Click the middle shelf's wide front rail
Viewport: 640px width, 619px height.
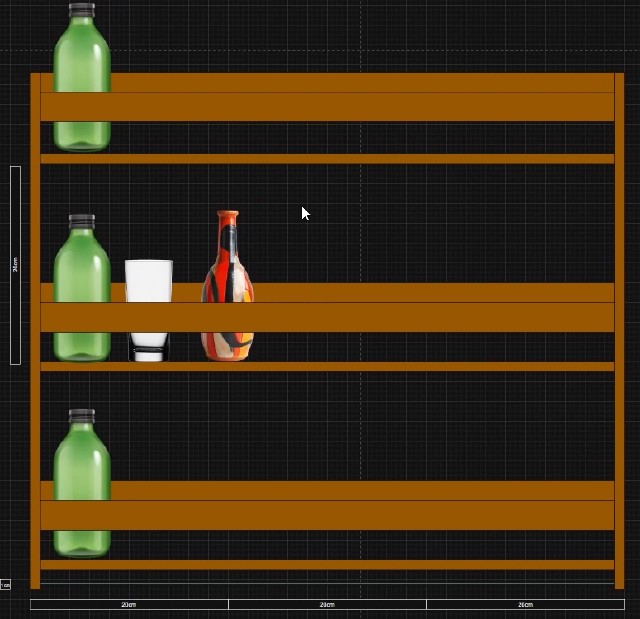pyautogui.click(x=400, y=316)
